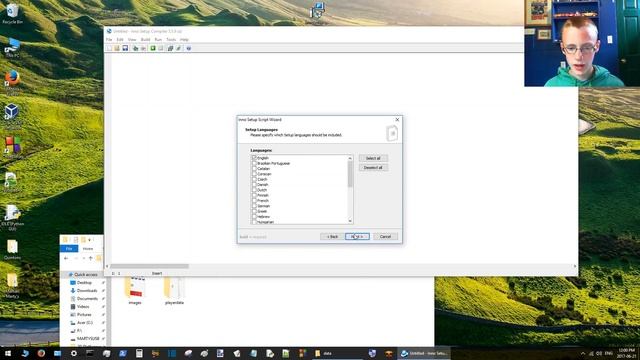Click the editor horizontal scrollbar thumb
This screenshot has width=640, height=360.
pos(149,266)
